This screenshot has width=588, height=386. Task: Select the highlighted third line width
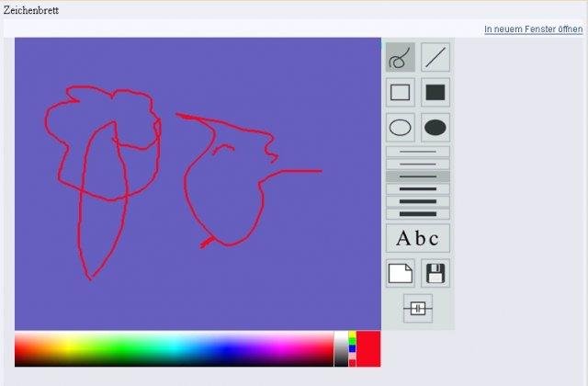(417, 176)
